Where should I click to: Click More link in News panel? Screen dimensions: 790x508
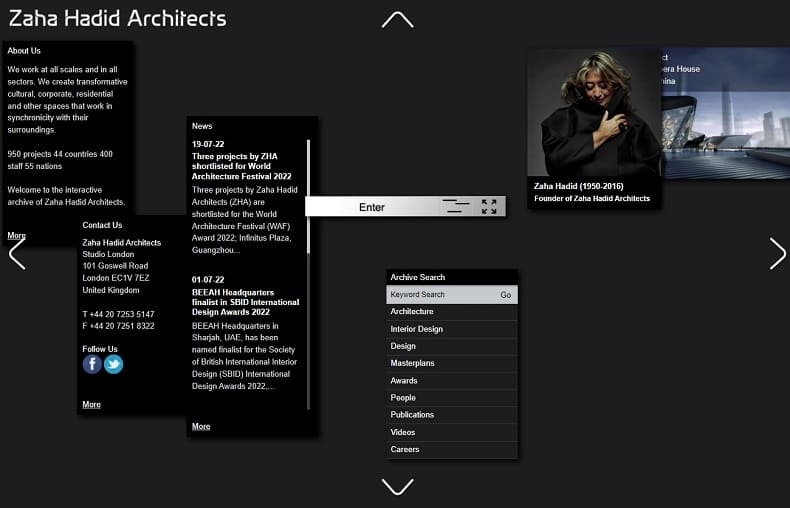(x=201, y=426)
